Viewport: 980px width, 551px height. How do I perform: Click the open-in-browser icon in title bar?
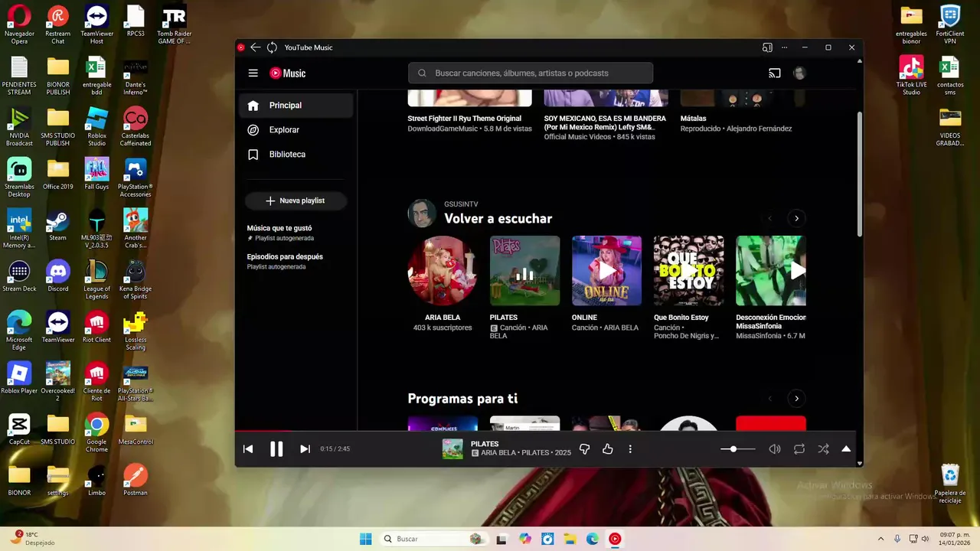(767, 47)
